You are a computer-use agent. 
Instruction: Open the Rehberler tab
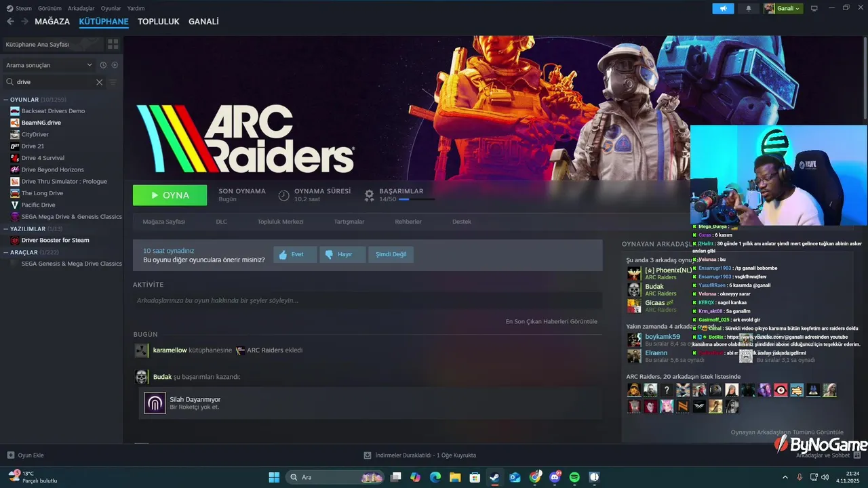pos(408,222)
